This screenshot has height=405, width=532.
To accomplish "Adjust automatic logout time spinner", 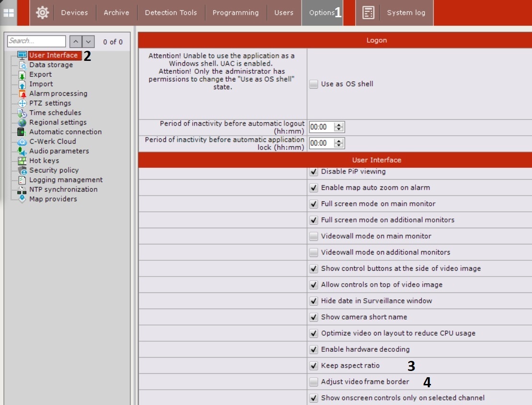I will 339,127.
